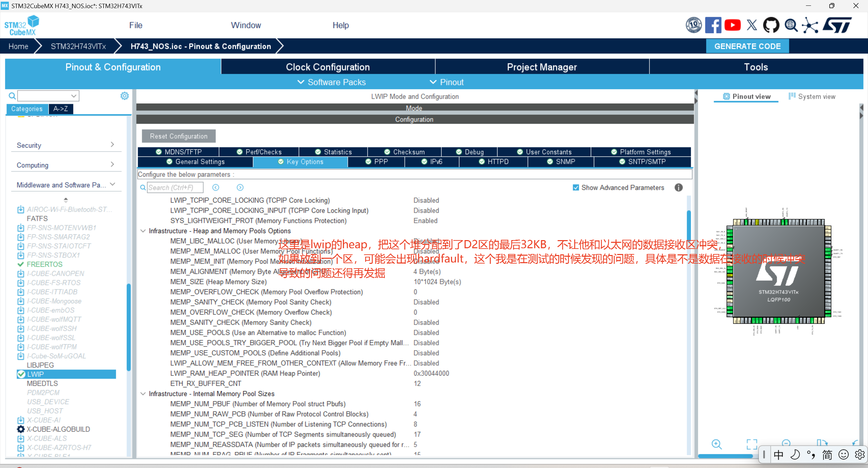Go to previous parameter search result
Image resolution: width=868 pixels, height=468 pixels.
coord(216,188)
